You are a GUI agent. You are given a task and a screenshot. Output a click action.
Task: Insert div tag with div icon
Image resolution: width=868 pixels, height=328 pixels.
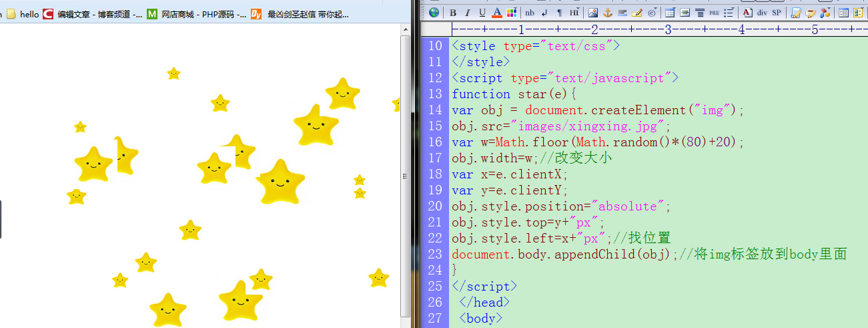click(762, 12)
